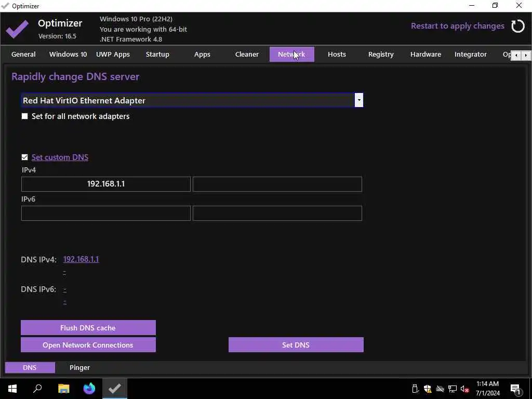
Task: Click the secondary IPv4 DNS field
Action: 277,184
